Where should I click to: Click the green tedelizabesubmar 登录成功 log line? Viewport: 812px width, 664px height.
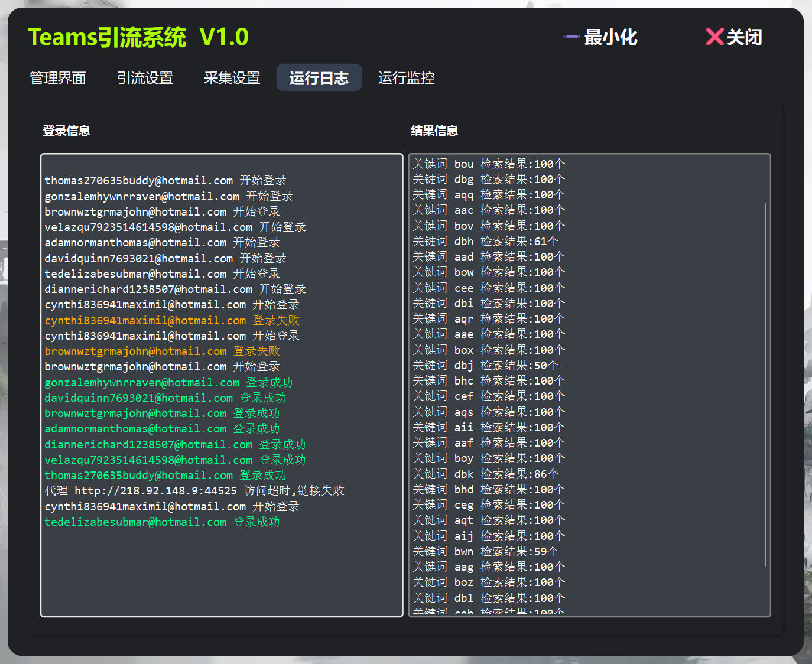pyautogui.click(x=162, y=522)
